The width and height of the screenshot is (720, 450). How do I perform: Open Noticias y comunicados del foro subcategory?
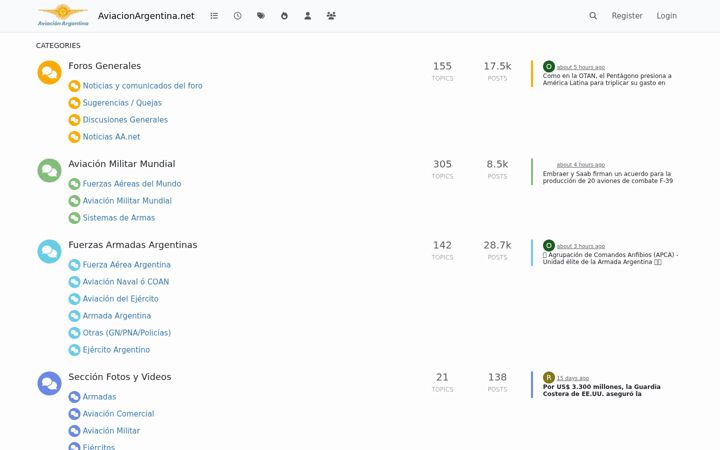tap(142, 86)
